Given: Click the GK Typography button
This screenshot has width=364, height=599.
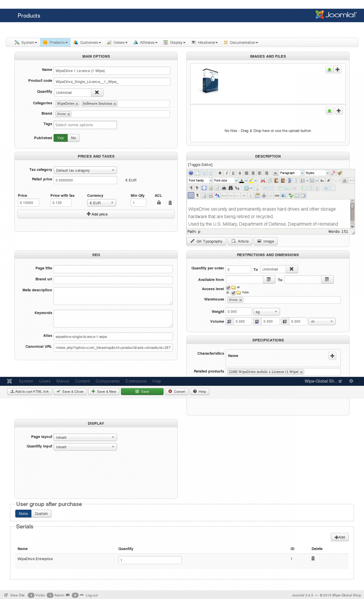Looking at the screenshot, I should click(x=207, y=241).
